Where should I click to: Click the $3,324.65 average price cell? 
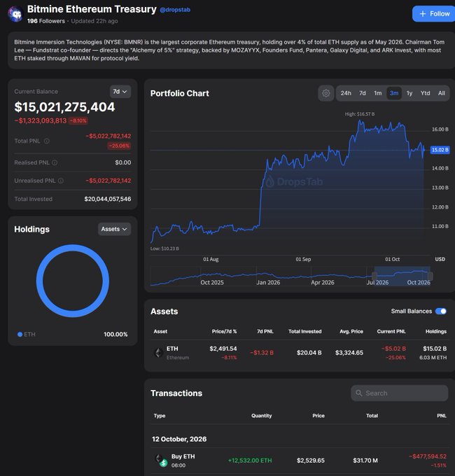[349, 353]
